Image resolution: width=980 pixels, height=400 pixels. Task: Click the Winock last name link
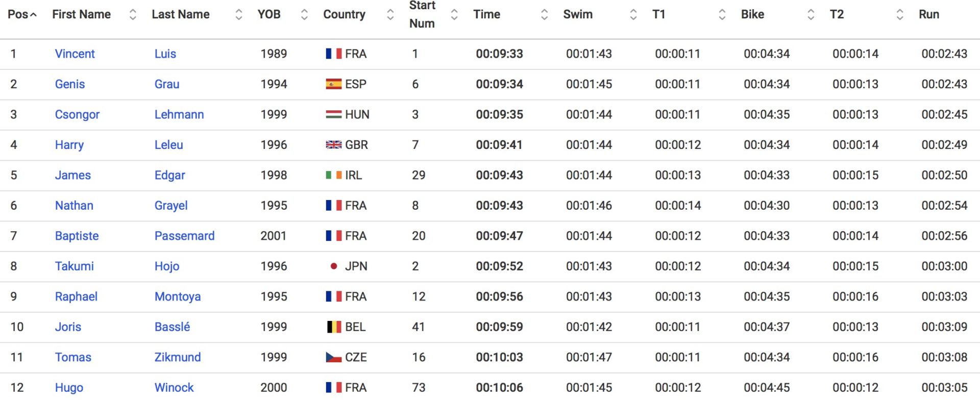click(x=174, y=388)
